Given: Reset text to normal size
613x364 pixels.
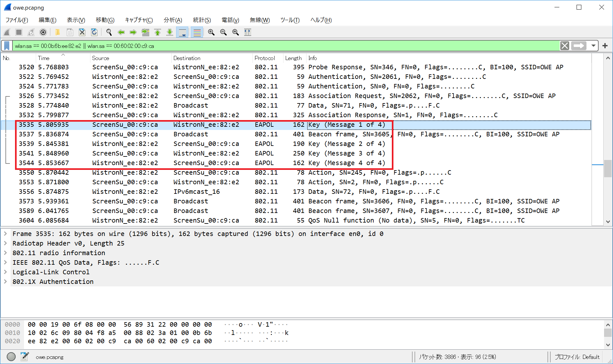Looking at the screenshot, I should [236, 32].
